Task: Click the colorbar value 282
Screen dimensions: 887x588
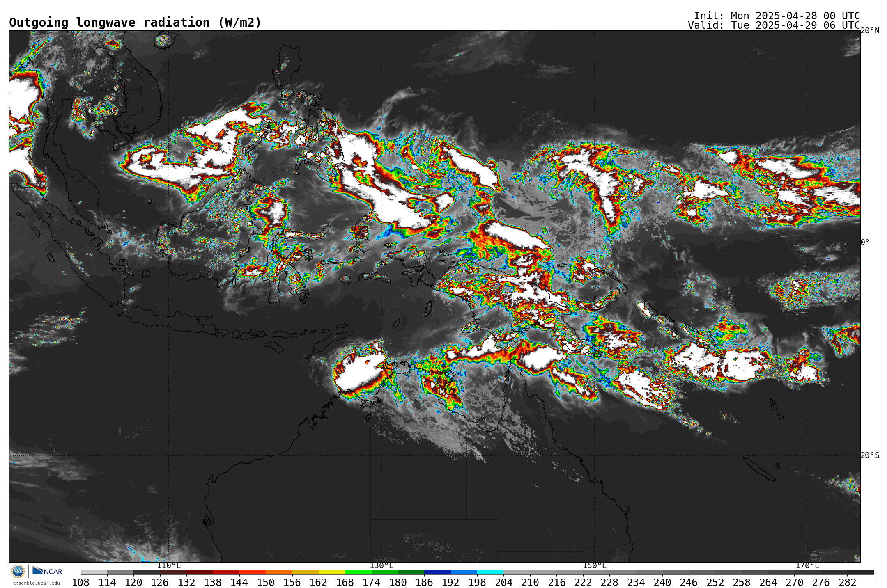Action: 847,583
